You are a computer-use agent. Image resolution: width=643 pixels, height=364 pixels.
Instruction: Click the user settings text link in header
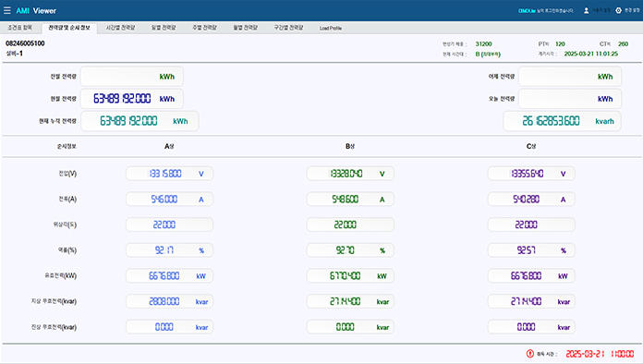[x=601, y=11]
